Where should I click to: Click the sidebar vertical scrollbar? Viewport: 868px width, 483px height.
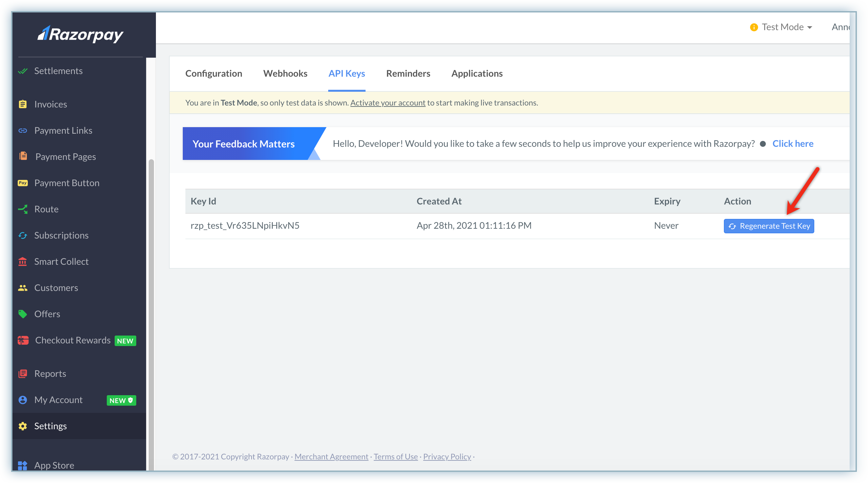point(151,303)
